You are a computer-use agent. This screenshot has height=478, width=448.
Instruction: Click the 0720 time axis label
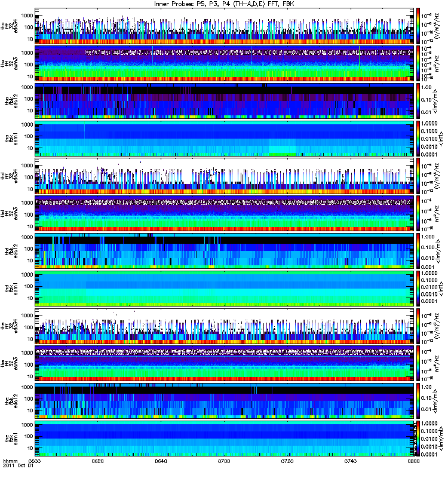point(287,461)
